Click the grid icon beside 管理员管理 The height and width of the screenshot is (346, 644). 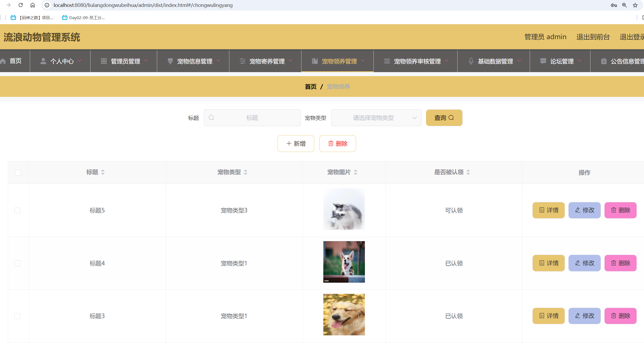point(104,61)
